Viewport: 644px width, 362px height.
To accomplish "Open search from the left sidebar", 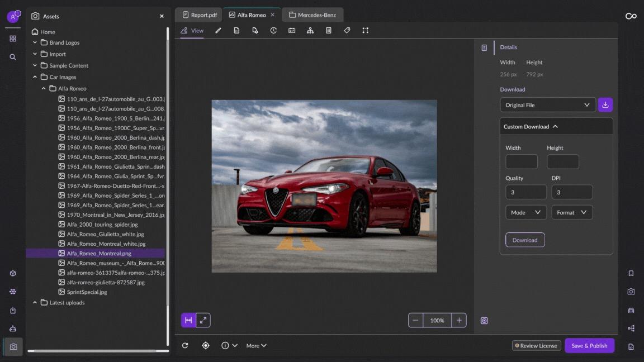I will [x=13, y=57].
